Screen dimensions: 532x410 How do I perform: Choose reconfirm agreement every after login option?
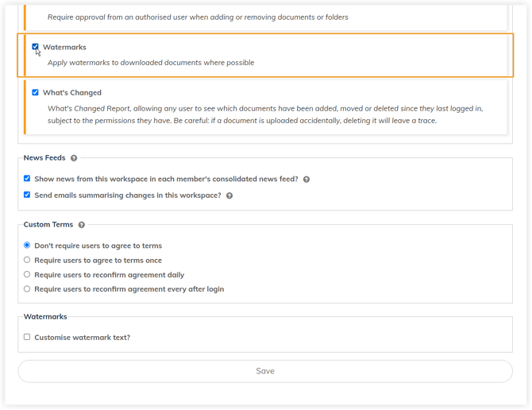[x=27, y=289]
